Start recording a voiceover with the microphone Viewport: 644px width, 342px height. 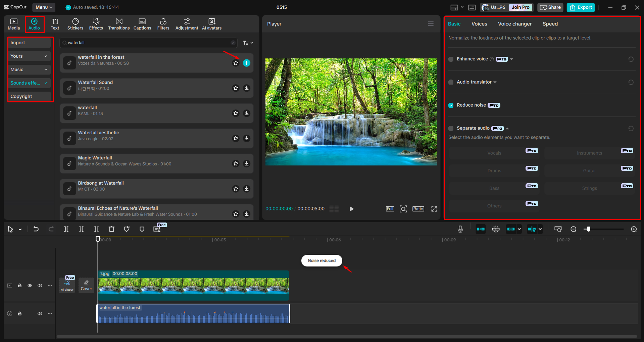(x=460, y=229)
